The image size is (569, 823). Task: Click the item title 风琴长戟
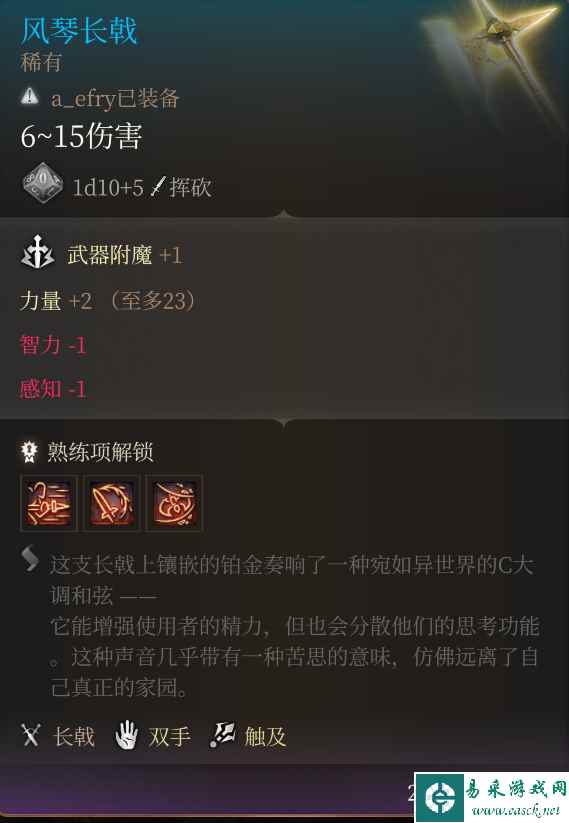pyautogui.click(x=79, y=30)
